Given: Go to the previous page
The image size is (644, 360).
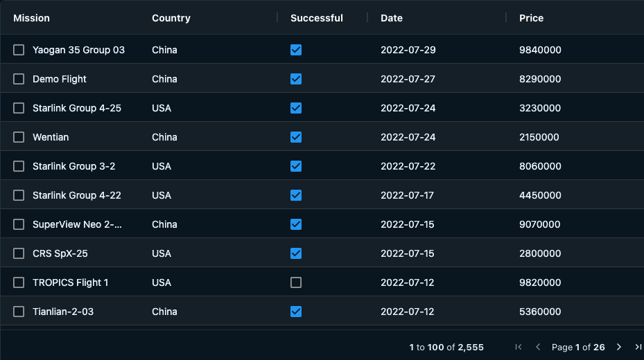Looking at the screenshot, I should [x=538, y=347].
